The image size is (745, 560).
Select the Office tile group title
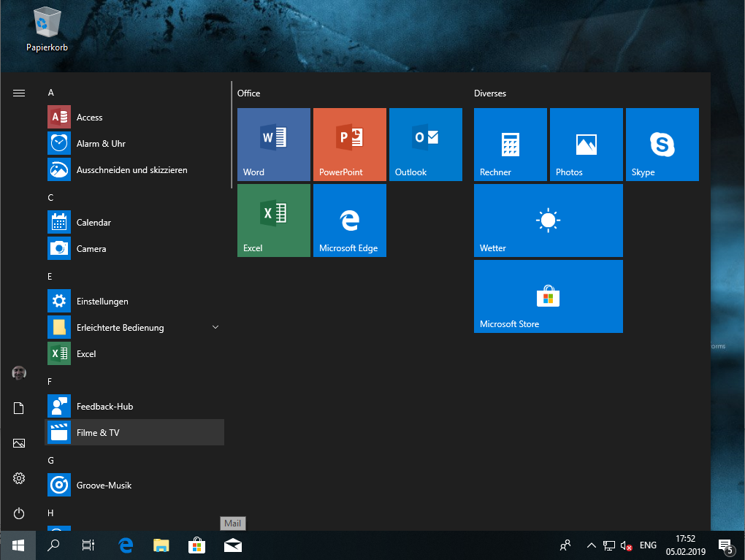pyautogui.click(x=249, y=93)
